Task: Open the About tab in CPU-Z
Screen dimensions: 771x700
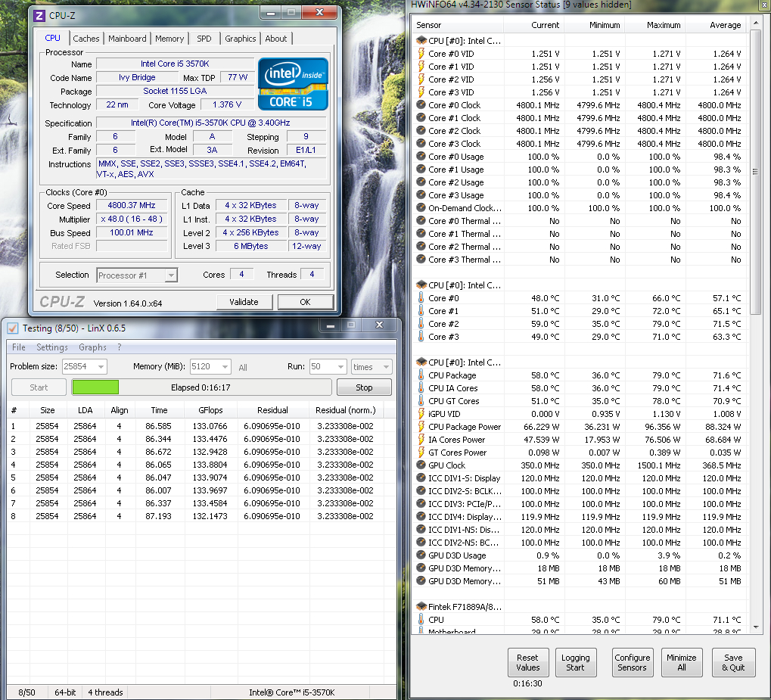Action: click(x=276, y=39)
